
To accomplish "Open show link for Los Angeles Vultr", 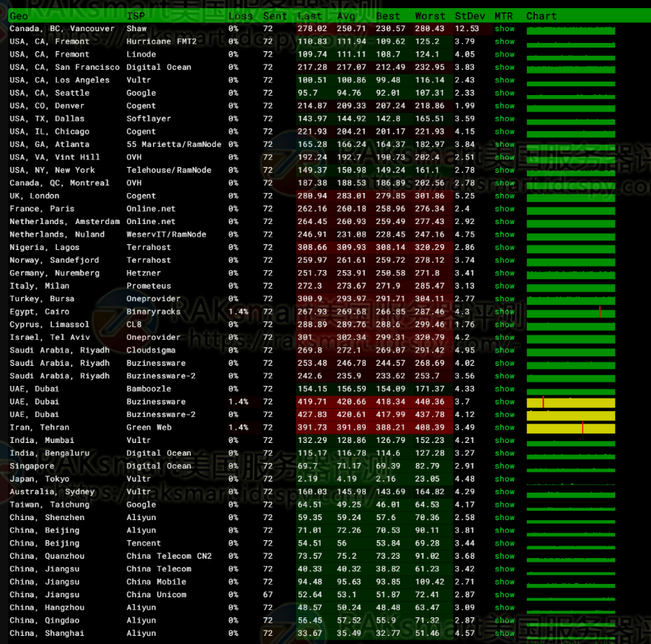I will 505,80.
